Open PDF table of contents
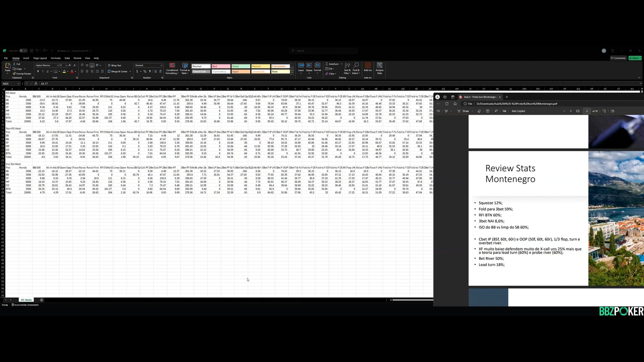Viewport: 644px width, 362px height. tap(438, 111)
